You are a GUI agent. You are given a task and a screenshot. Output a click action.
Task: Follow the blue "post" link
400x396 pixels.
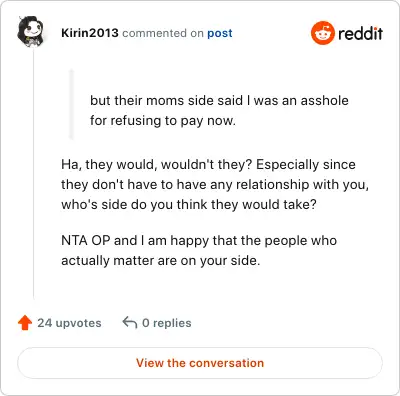[220, 33]
